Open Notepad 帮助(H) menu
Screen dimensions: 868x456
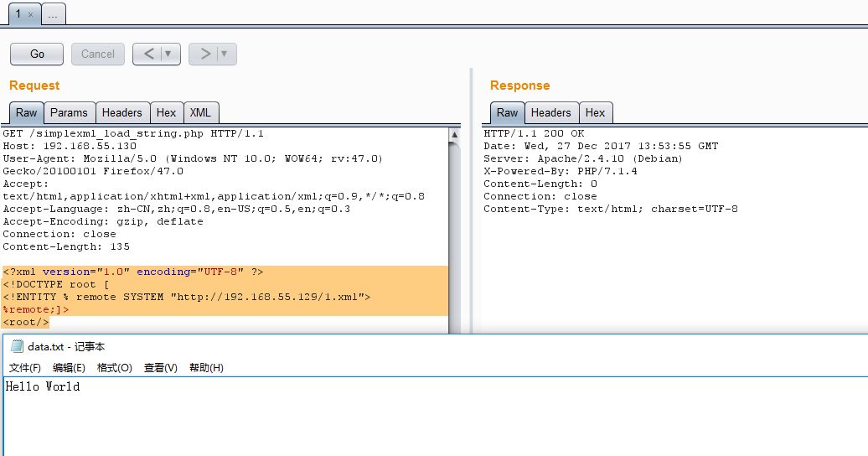coord(206,368)
